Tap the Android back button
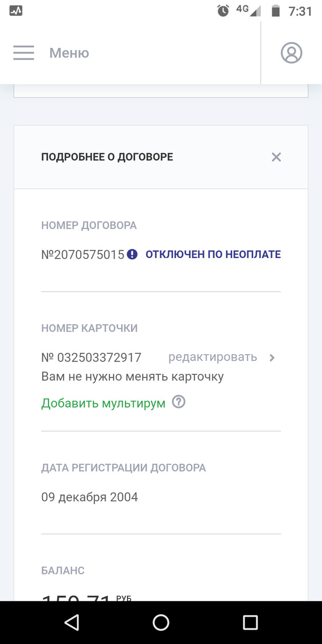322x644 pixels. [72, 622]
